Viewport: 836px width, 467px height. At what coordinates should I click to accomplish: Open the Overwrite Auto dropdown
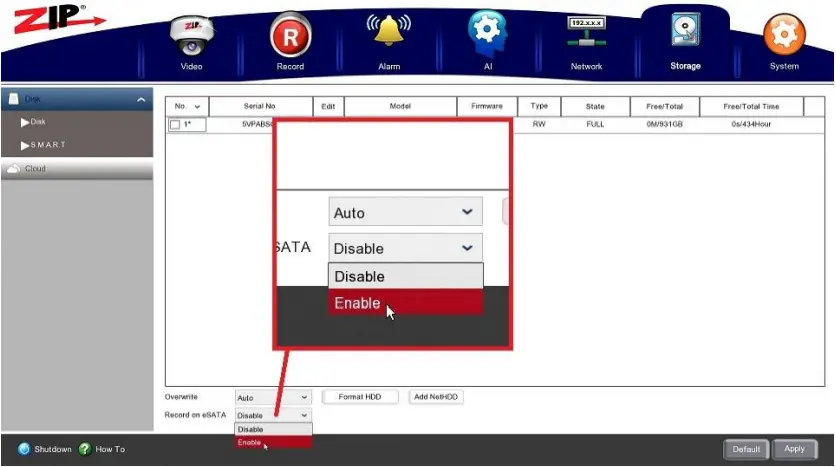[273, 398]
